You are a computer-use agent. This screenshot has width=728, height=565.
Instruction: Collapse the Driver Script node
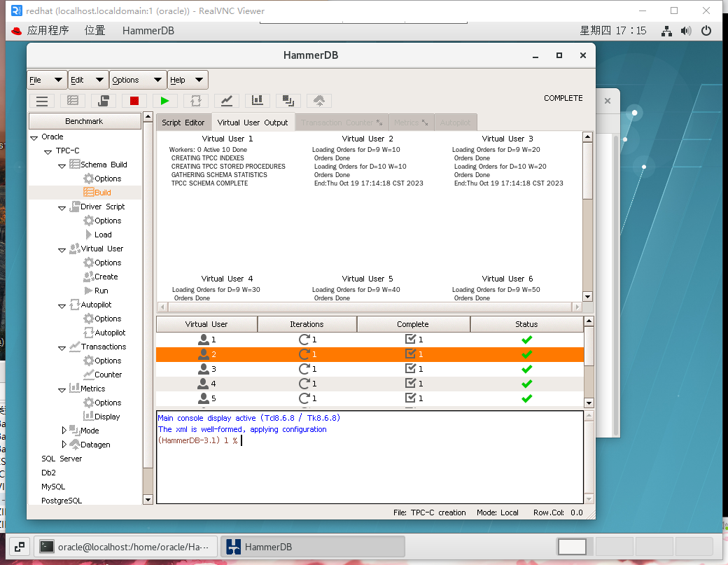[62, 207]
